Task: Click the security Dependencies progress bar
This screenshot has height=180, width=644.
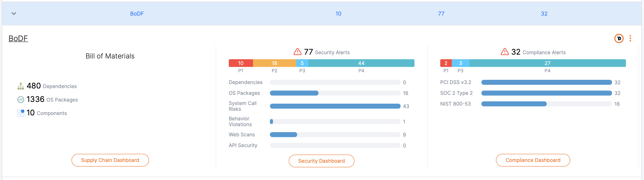Action: (x=335, y=82)
